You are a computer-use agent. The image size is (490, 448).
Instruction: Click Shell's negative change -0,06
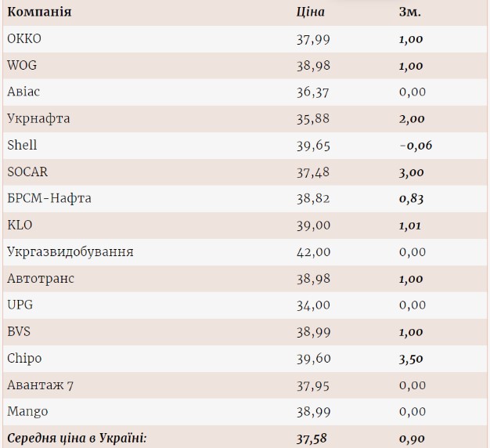pyautogui.click(x=415, y=145)
